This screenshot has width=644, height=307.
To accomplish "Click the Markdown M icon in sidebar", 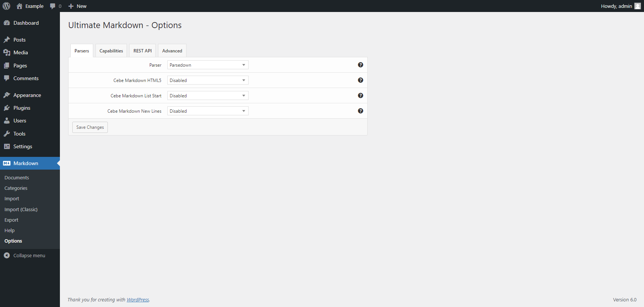I will point(7,163).
